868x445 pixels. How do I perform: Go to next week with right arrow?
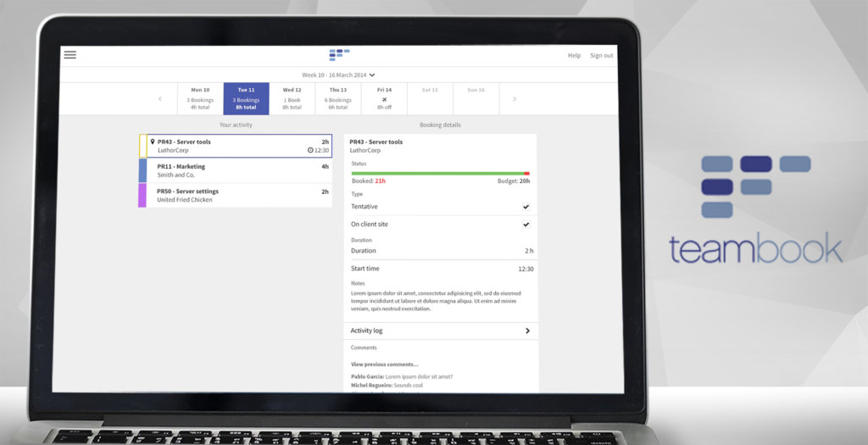(x=514, y=99)
